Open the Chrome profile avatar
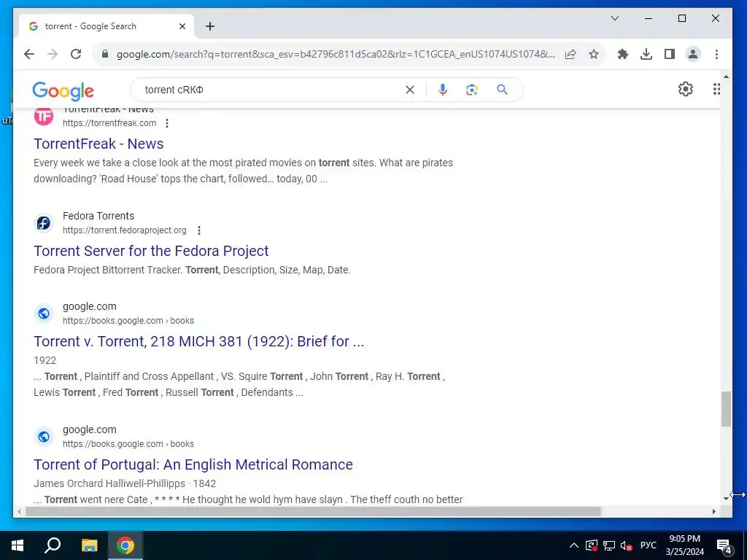The image size is (747, 560). [x=693, y=54]
